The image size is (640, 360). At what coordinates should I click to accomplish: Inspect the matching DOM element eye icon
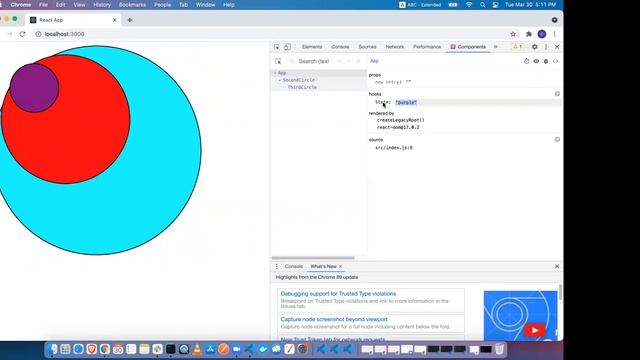point(536,61)
